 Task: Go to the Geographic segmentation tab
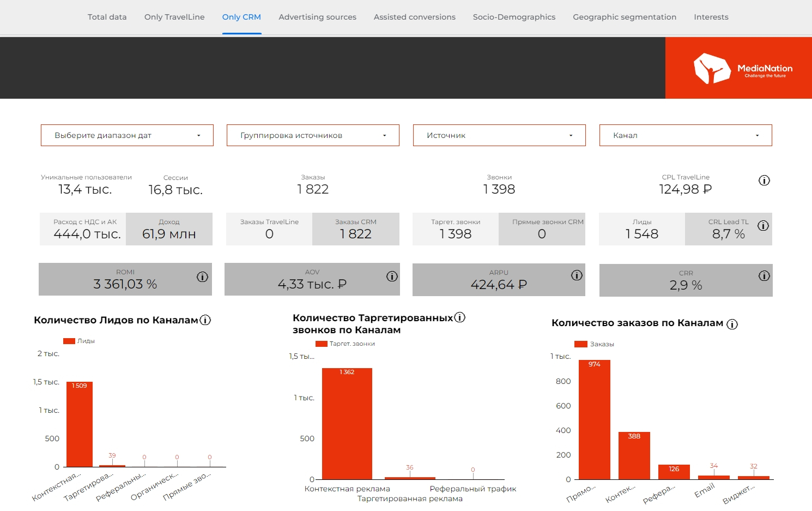tap(625, 17)
